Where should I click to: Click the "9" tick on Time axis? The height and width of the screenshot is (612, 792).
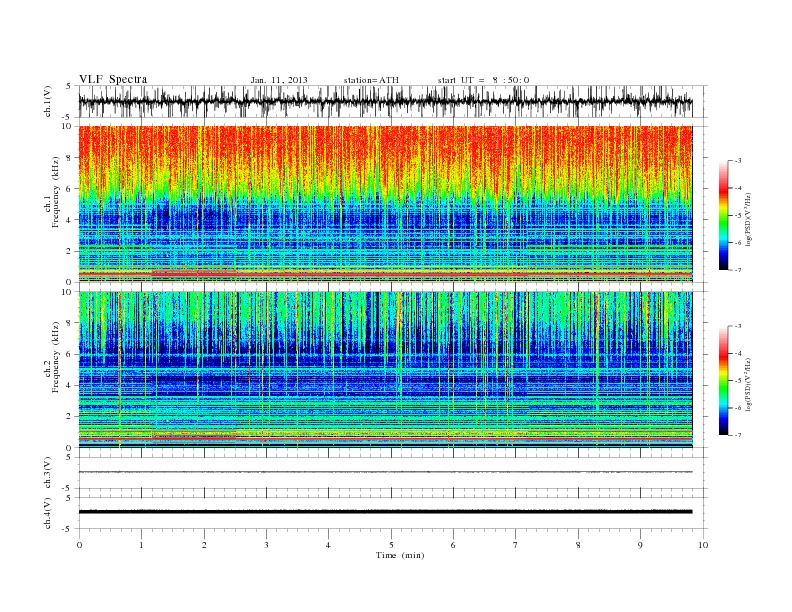(x=640, y=545)
